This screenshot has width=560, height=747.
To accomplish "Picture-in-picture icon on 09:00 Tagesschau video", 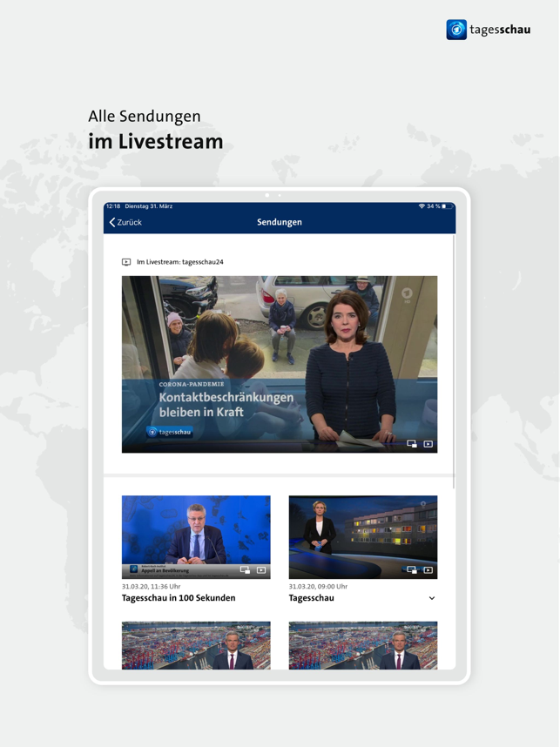I will tap(412, 569).
